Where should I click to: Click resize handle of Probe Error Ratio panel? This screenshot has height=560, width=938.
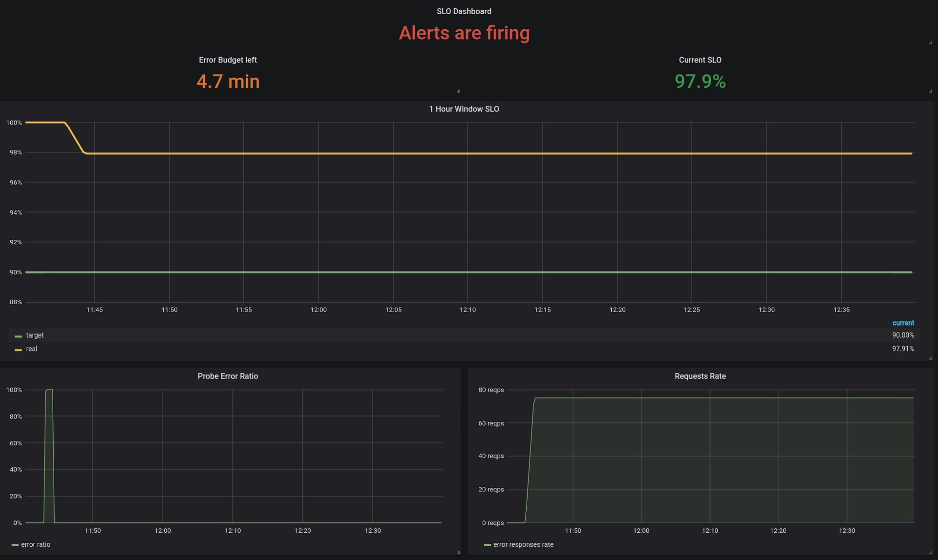458,552
